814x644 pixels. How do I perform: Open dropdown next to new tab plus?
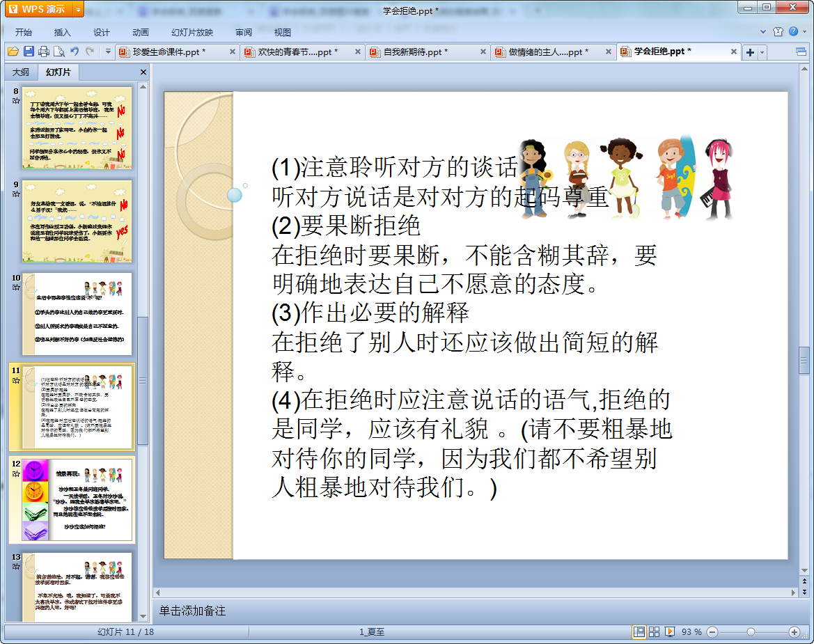(x=762, y=52)
